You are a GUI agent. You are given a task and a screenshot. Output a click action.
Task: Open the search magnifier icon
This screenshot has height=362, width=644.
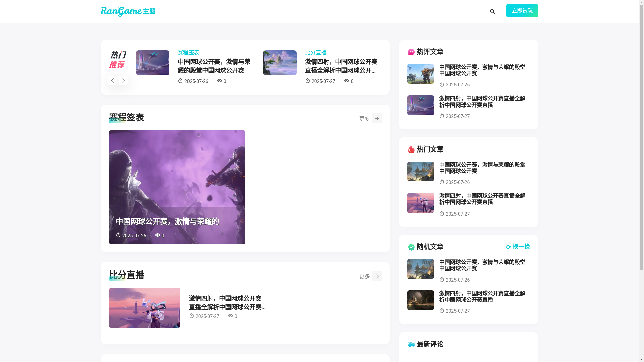pos(492,12)
